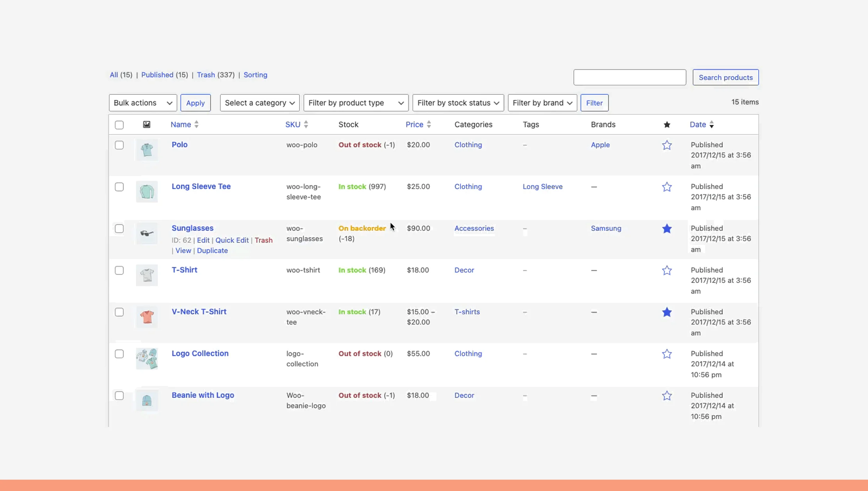The width and height of the screenshot is (868, 491).
Task: Star the Logo Collection product
Action: 667,354
